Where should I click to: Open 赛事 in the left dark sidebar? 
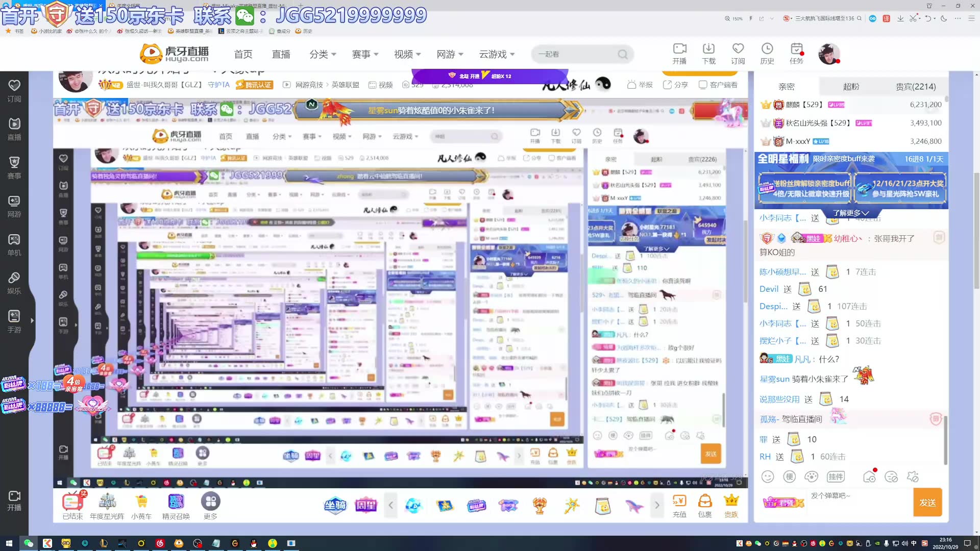pyautogui.click(x=14, y=168)
